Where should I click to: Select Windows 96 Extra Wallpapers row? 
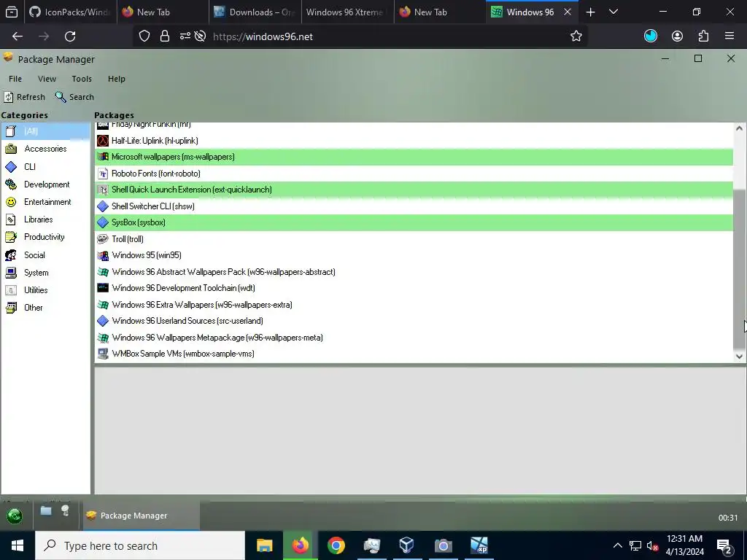coord(414,305)
